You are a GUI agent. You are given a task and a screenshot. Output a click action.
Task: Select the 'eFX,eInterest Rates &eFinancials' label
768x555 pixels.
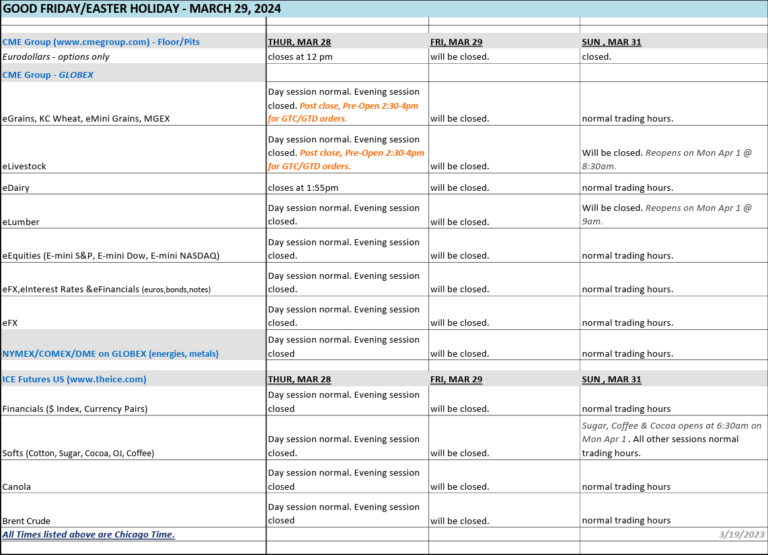(x=106, y=290)
